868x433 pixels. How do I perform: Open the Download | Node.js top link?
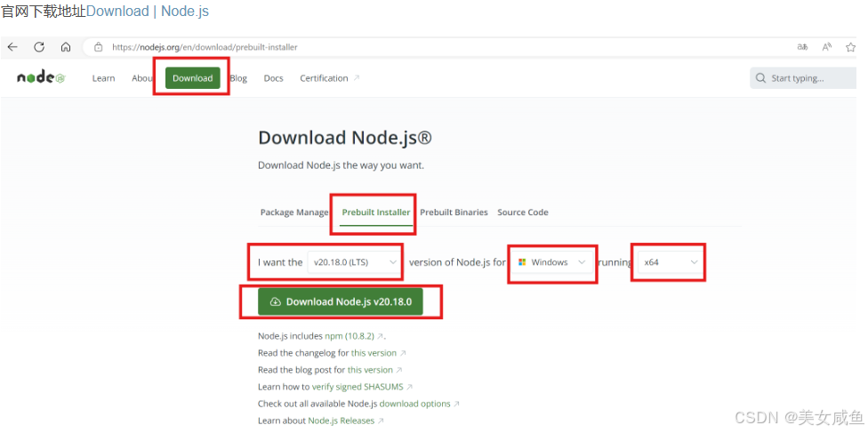(x=148, y=11)
